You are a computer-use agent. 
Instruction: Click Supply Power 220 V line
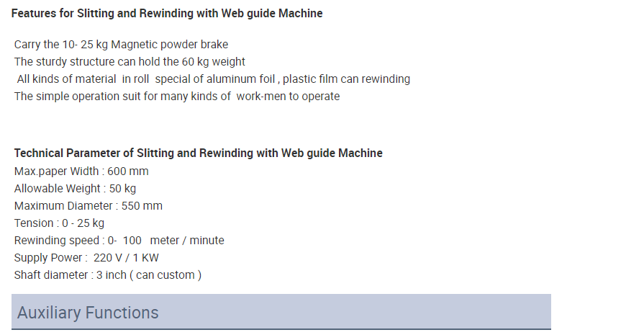click(86, 258)
